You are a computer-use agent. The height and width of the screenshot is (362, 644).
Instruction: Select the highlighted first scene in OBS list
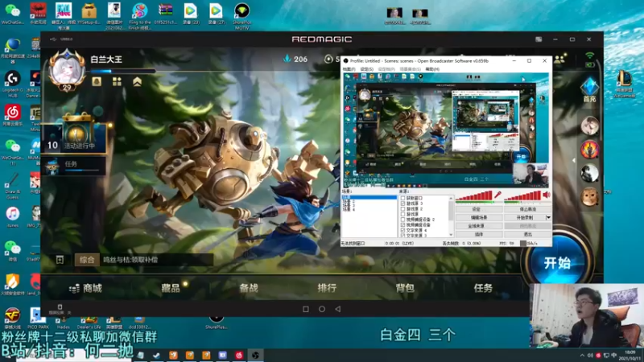point(369,197)
